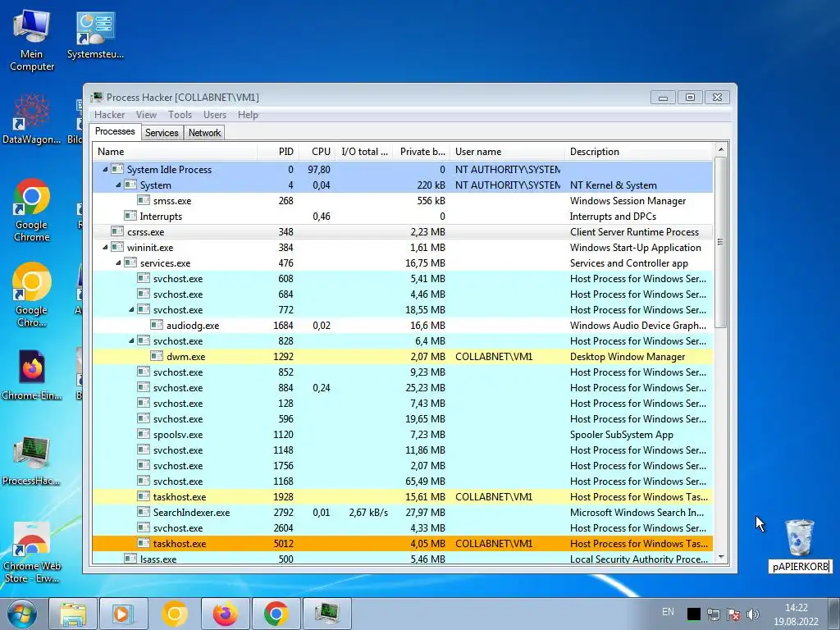Click the icon of the dwm.exe row

tap(157, 356)
